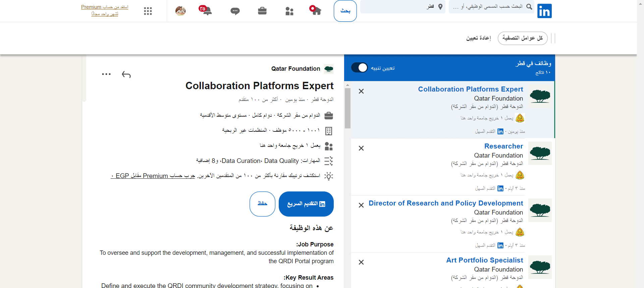Click the Art Portfolio Specialist card logo

click(x=540, y=267)
